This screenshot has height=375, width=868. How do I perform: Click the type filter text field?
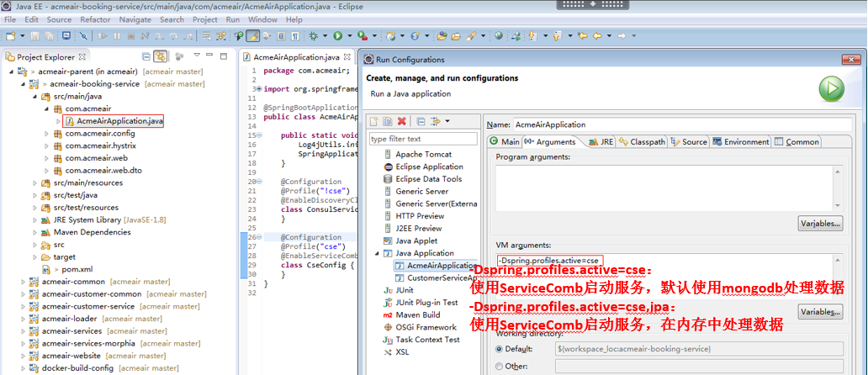click(x=422, y=139)
